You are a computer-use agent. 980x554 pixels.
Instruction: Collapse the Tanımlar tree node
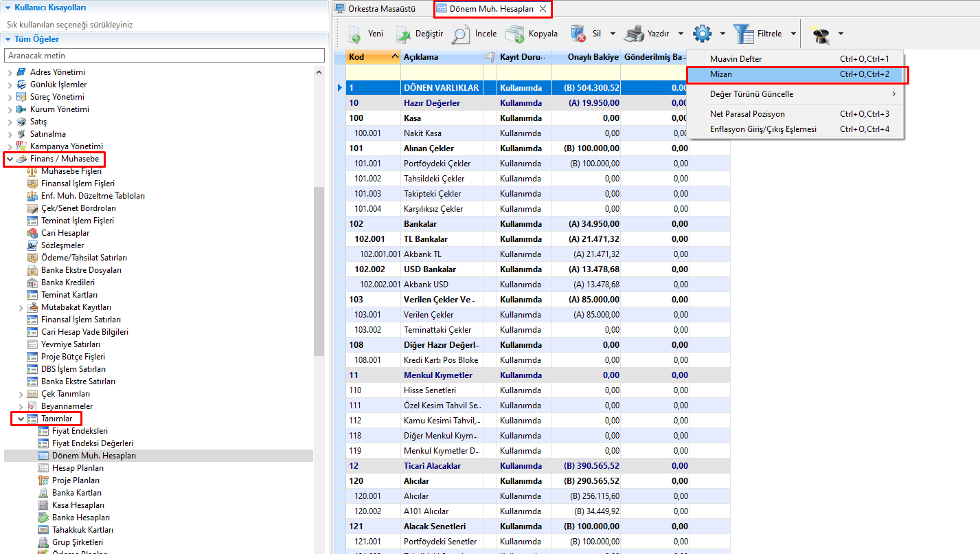21,419
